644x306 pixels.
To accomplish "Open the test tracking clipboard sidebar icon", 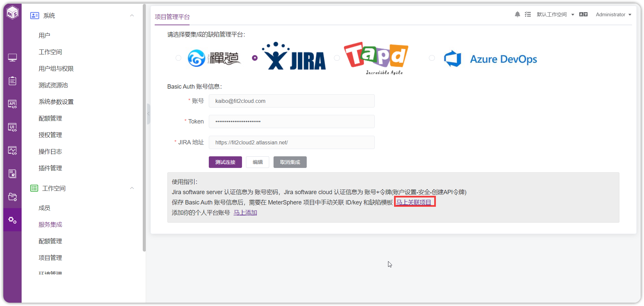I will click(x=12, y=81).
